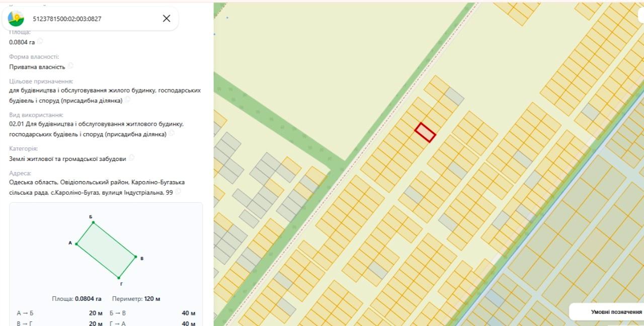This screenshot has width=644, height=326.
Task: Copy the Приватна власність ownership value
Action: [x=71, y=66]
